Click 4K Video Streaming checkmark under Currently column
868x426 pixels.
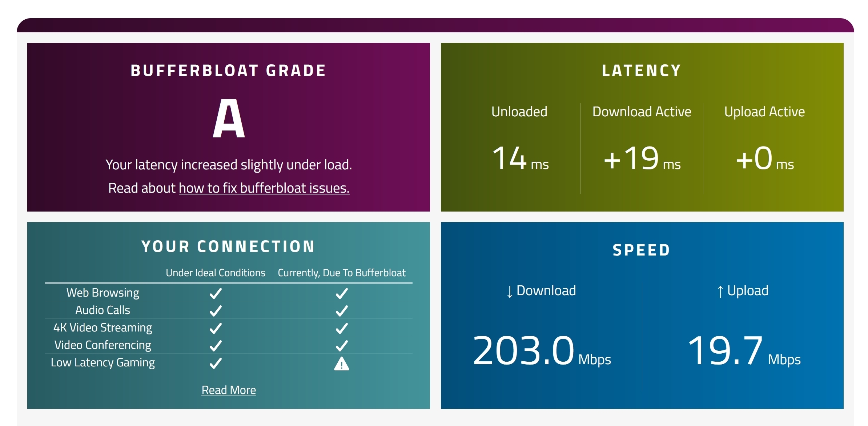(342, 328)
